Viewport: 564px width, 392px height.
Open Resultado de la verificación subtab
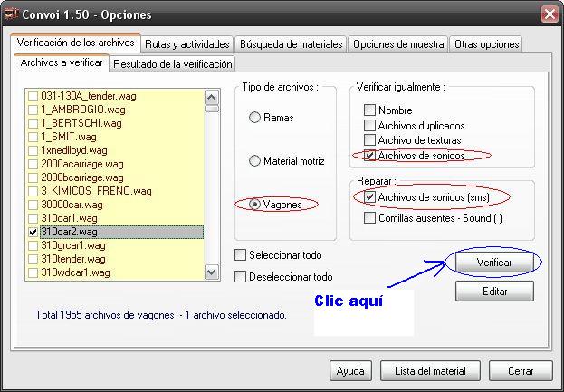[x=172, y=63]
